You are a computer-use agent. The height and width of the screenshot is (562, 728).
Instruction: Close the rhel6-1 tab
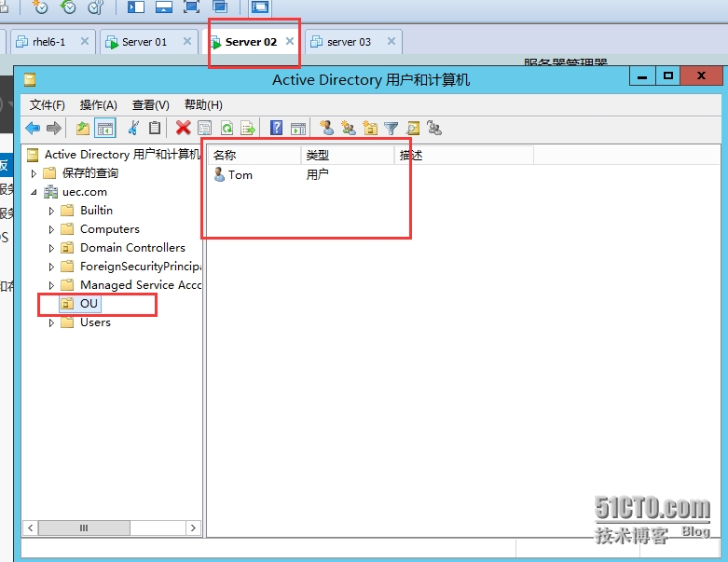point(85,41)
